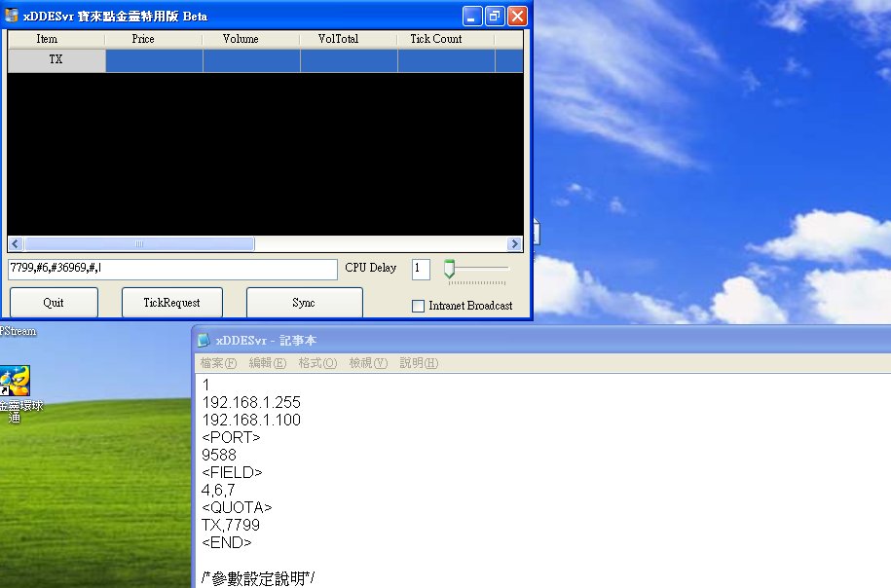Click the horizontal scrollbar thumb

click(139, 243)
